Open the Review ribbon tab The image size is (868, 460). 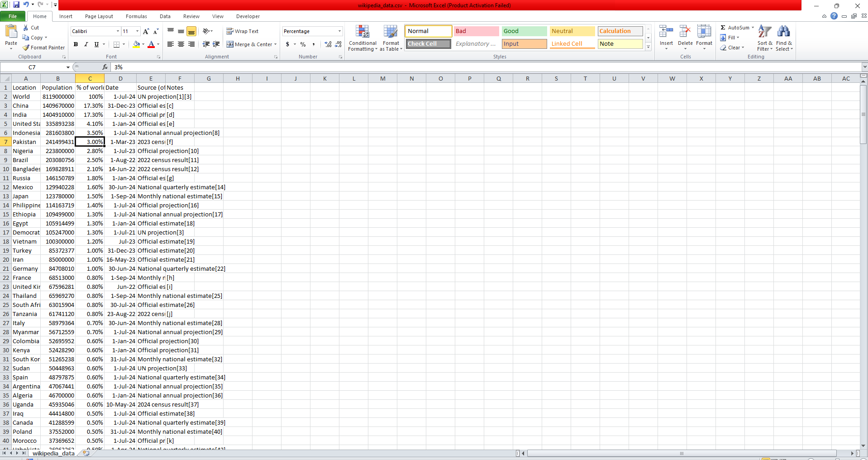click(x=191, y=16)
